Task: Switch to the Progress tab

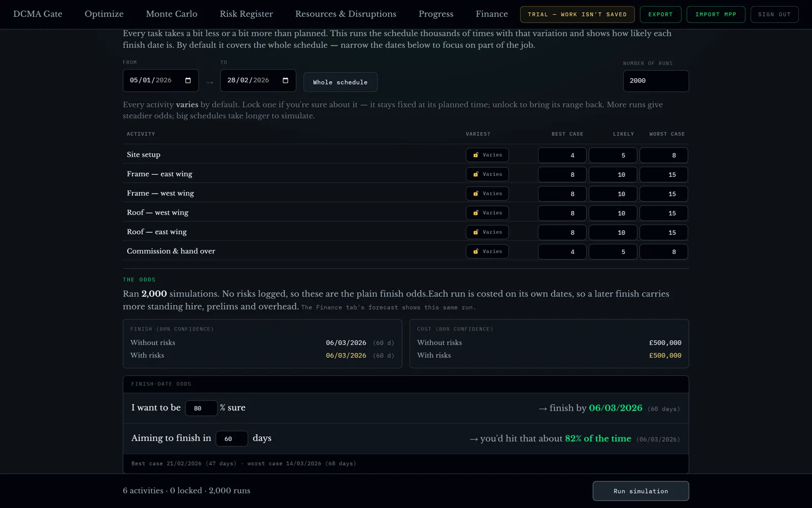Action: click(436, 14)
